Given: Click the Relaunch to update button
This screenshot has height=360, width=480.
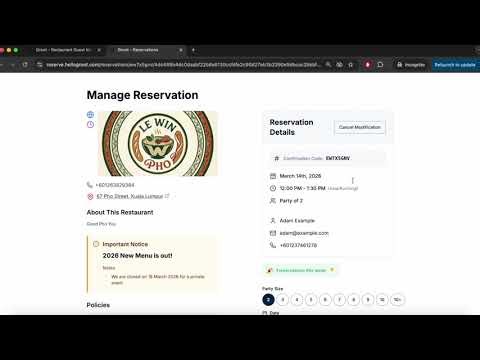Looking at the screenshot, I should [x=455, y=65].
